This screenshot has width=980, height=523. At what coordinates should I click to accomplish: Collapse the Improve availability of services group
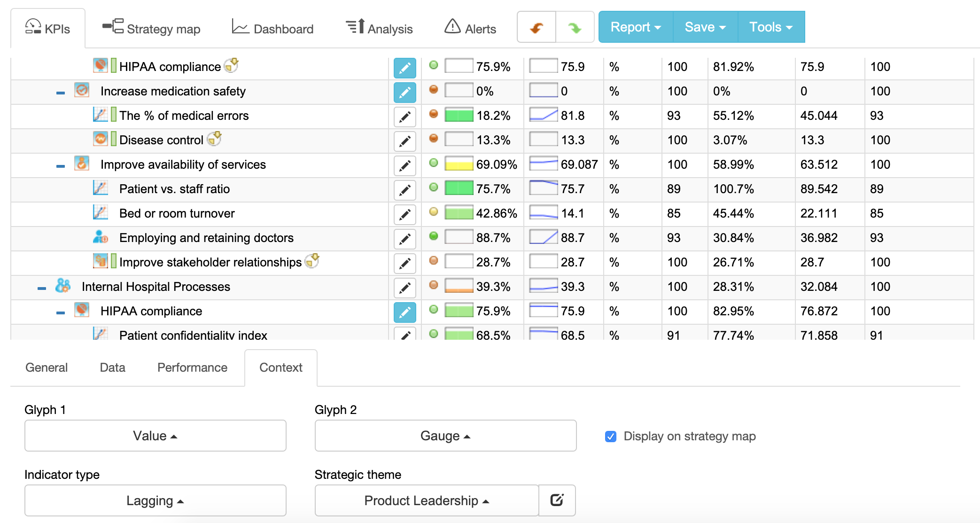(x=60, y=165)
